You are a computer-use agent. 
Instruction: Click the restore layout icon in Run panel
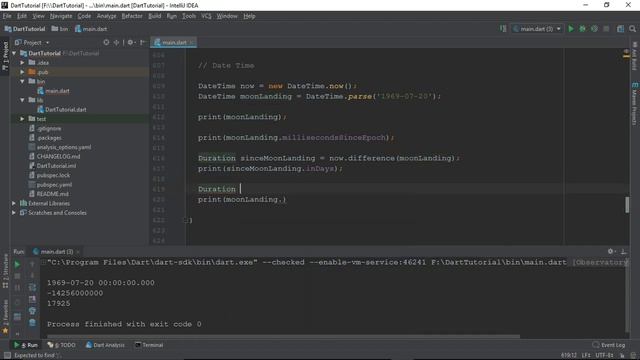coord(17,316)
